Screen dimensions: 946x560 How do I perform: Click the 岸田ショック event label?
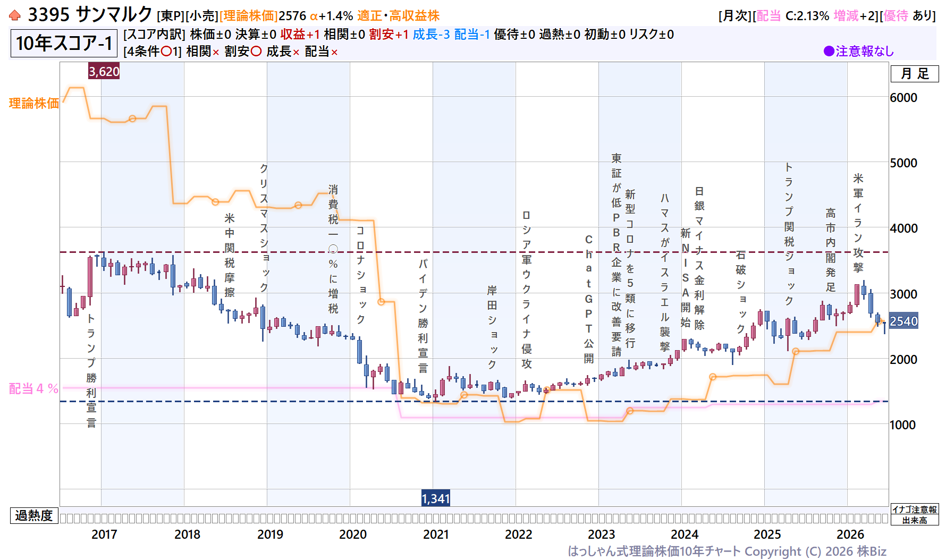click(x=492, y=327)
